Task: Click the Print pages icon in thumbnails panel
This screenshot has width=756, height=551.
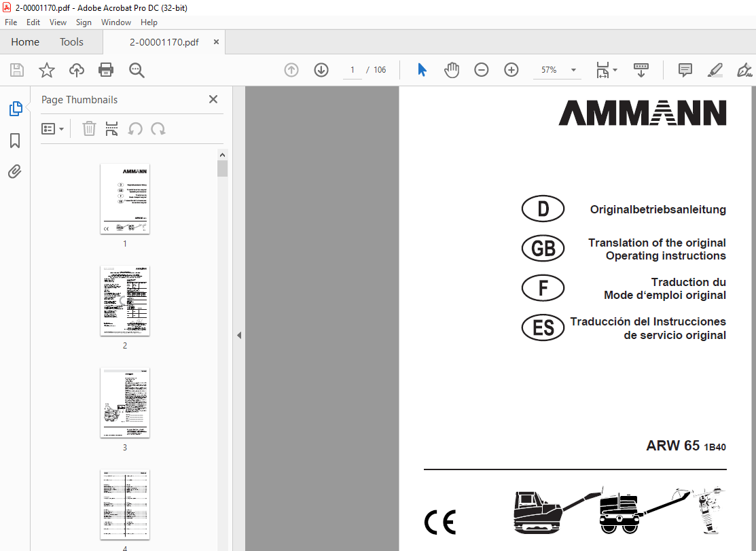Action: [x=112, y=128]
